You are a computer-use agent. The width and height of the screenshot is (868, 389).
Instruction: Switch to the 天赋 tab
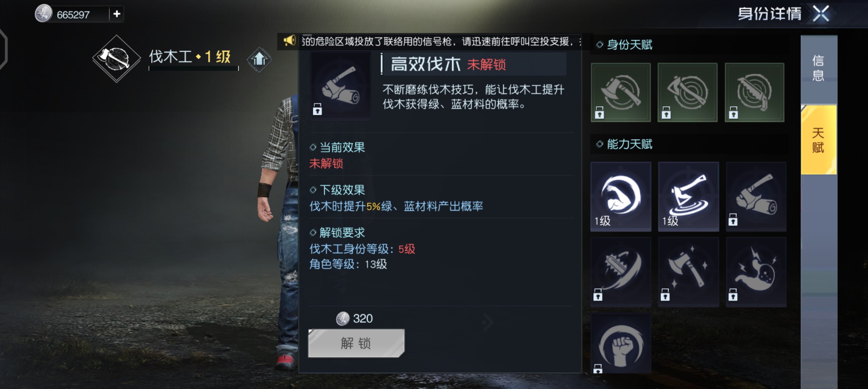819,140
